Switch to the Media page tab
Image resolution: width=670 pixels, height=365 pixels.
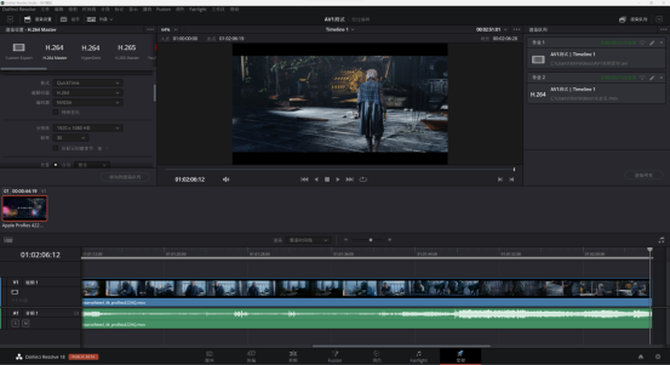click(209, 356)
